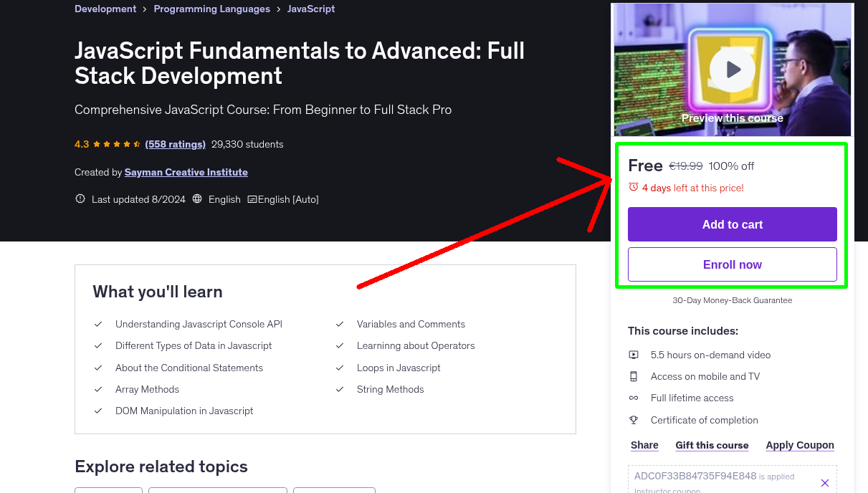The height and width of the screenshot is (493, 868).
Task: Click the What you'll learn heading
Action: (x=158, y=292)
